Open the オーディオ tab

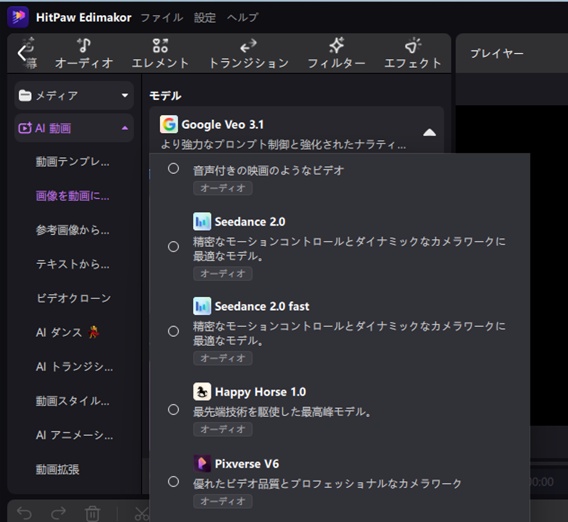point(84,54)
